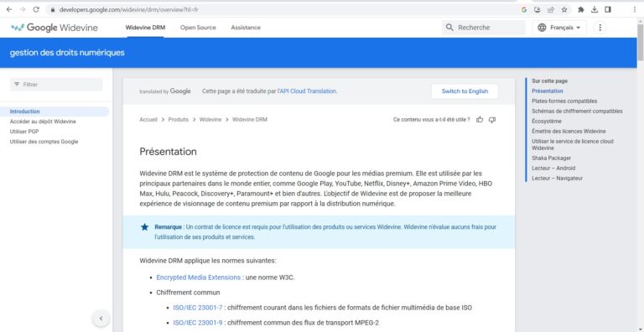Jump to Lecteur – Android section
The width and height of the screenshot is (644, 332).
[553, 168]
